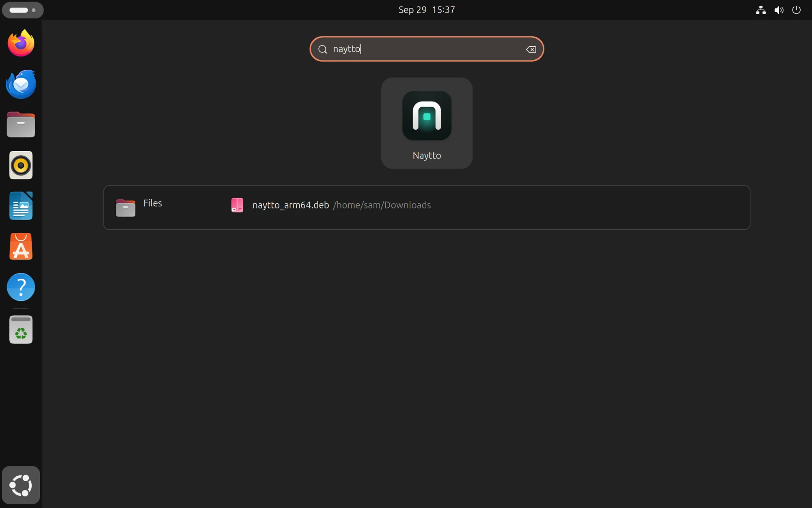
Task: Click the pink deb package file icon
Action: click(237, 205)
